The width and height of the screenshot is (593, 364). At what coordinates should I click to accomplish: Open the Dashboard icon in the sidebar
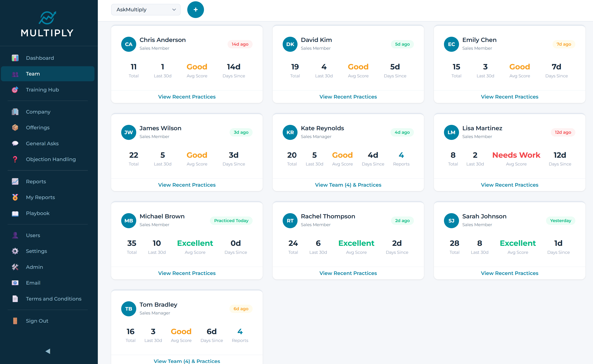tap(15, 58)
